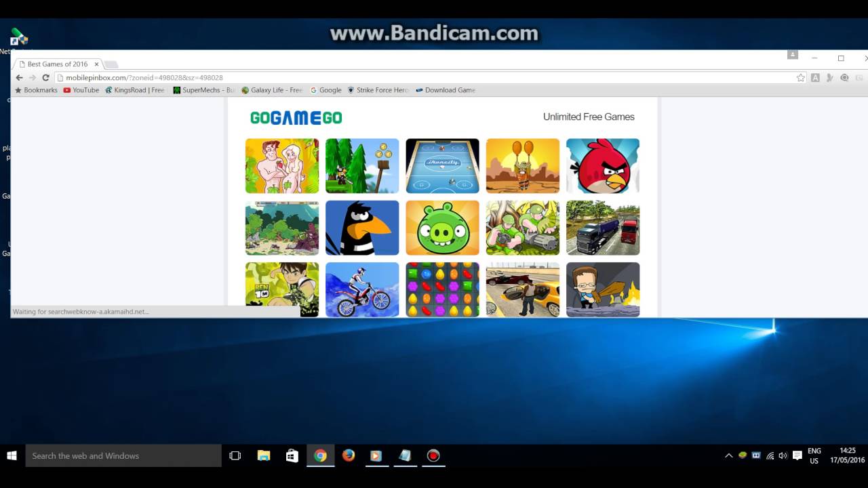
Task: Launch Firefox from the taskbar
Action: [349, 455]
